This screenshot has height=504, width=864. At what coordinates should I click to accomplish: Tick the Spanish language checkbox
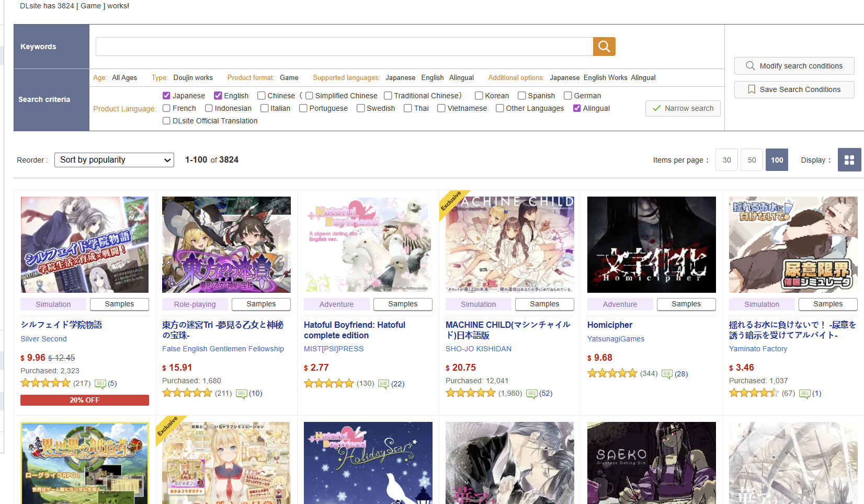pos(522,96)
